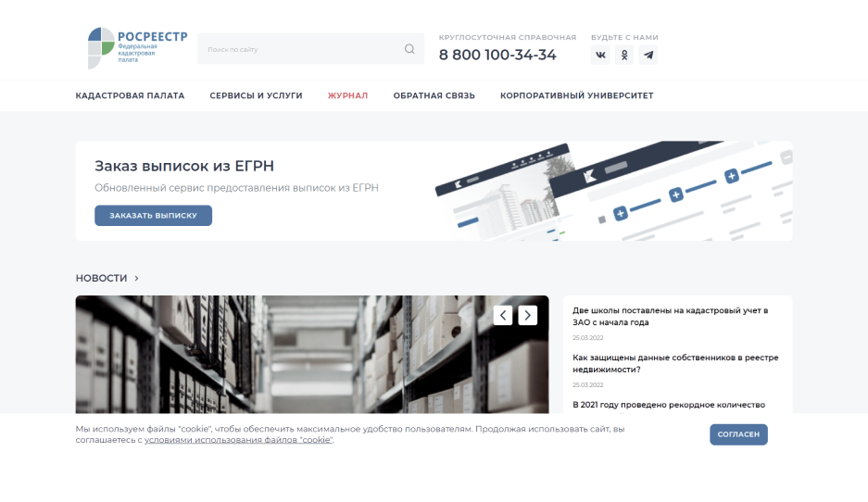Accept cookies with Согласен button

pos(738,434)
